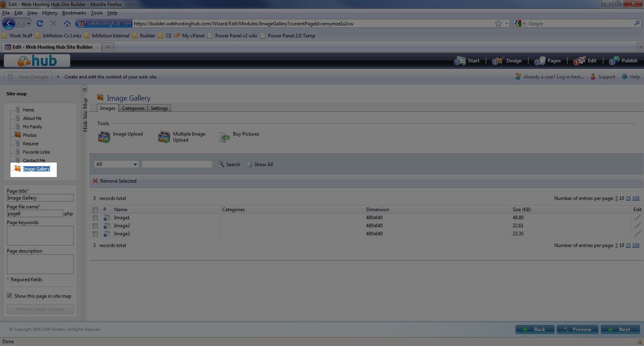Viewport: 644px width, 346px height.
Task: Uncheck Show this page in site map
Action: [10, 296]
